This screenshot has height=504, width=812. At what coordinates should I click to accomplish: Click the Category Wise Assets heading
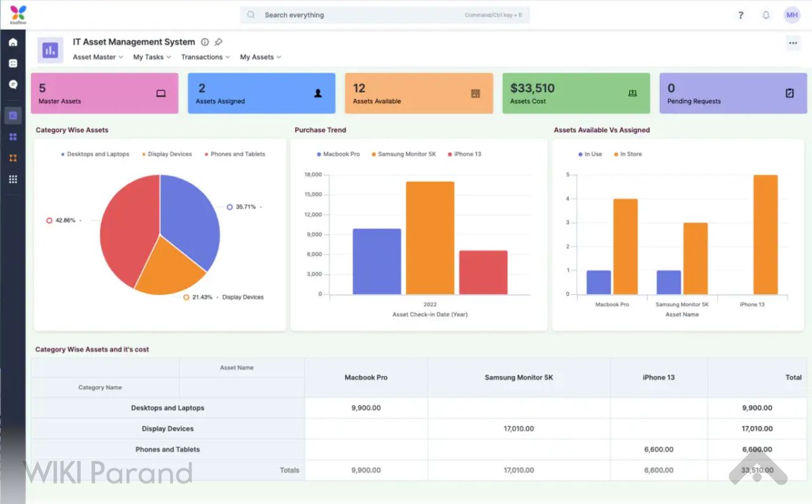[x=72, y=130]
